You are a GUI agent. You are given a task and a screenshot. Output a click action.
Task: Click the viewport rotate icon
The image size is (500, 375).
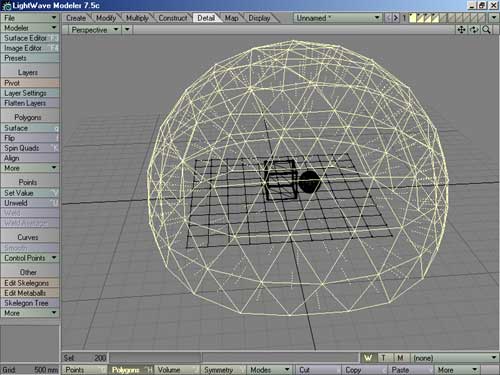[x=474, y=30]
